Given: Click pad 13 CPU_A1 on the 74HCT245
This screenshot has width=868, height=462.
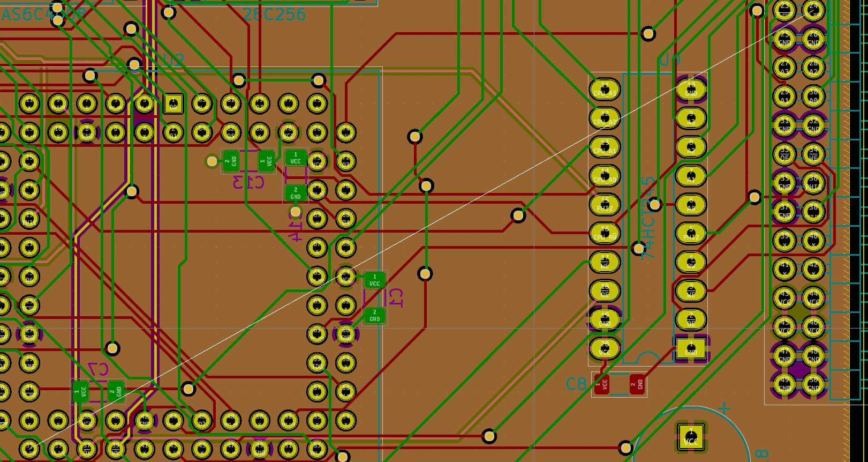Looking at the screenshot, I should (x=605, y=147).
